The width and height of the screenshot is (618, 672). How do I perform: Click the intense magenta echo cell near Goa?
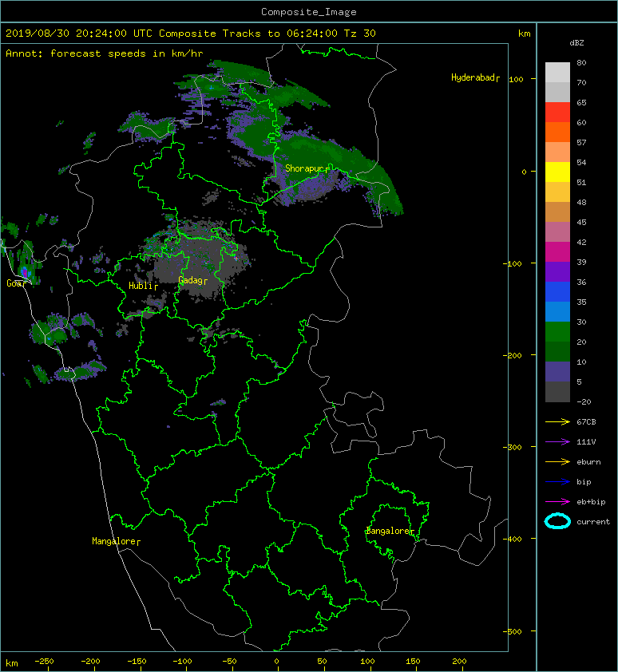pyautogui.click(x=25, y=271)
